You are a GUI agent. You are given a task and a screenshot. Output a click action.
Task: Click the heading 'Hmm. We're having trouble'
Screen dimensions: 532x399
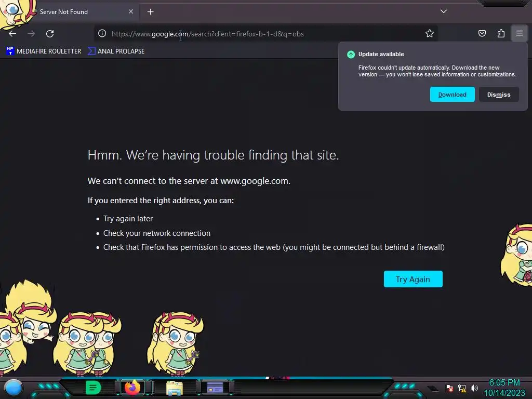pos(213,155)
